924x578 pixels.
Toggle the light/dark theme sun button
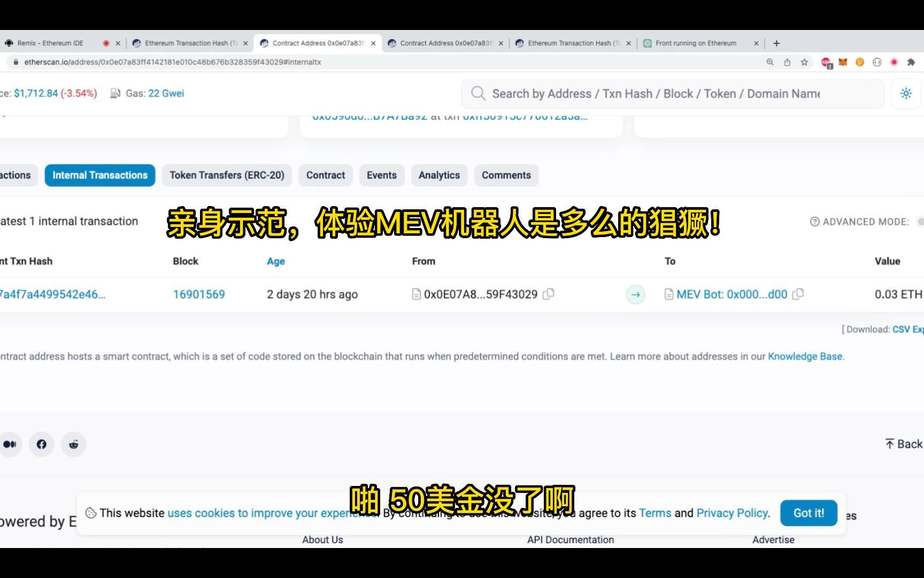tap(906, 94)
